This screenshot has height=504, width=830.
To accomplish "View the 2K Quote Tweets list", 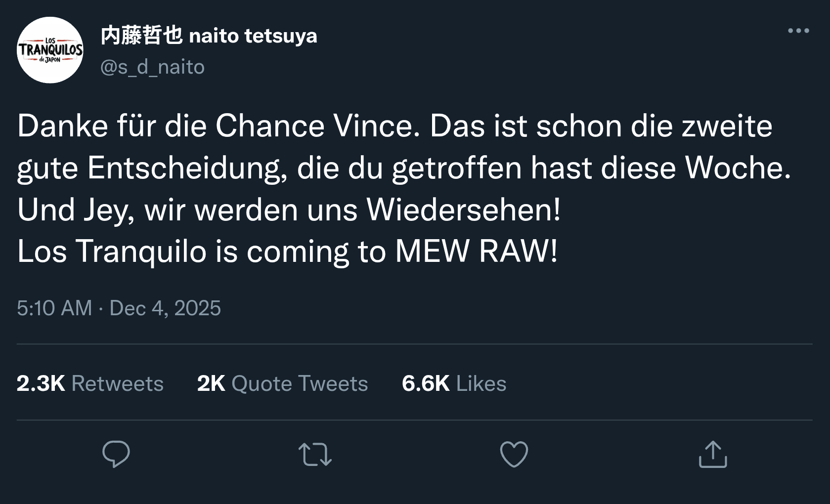I will pos(282,383).
